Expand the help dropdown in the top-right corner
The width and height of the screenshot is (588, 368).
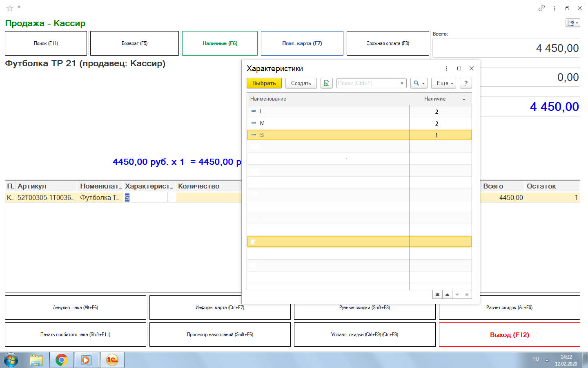click(x=572, y=23)
